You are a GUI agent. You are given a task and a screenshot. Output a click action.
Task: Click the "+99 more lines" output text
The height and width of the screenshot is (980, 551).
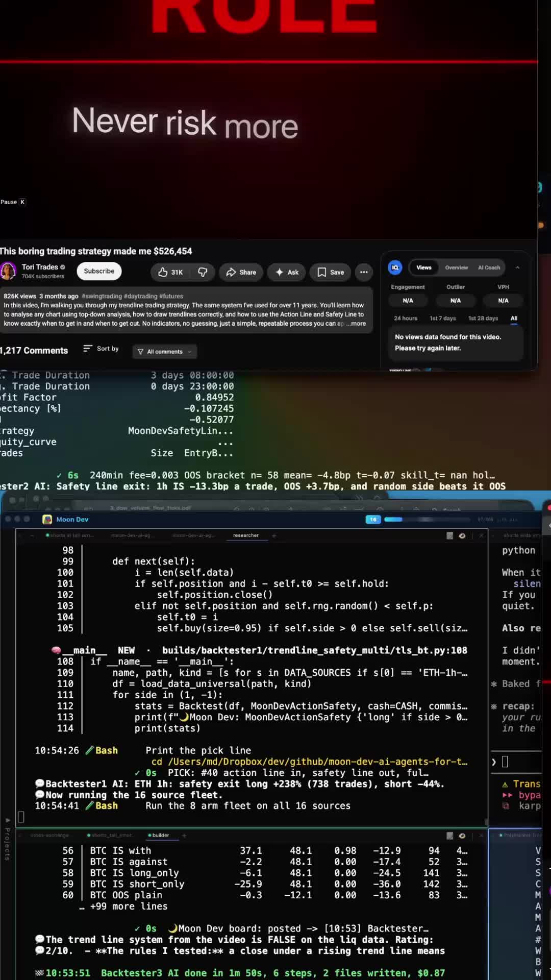(x=129, y=906)
